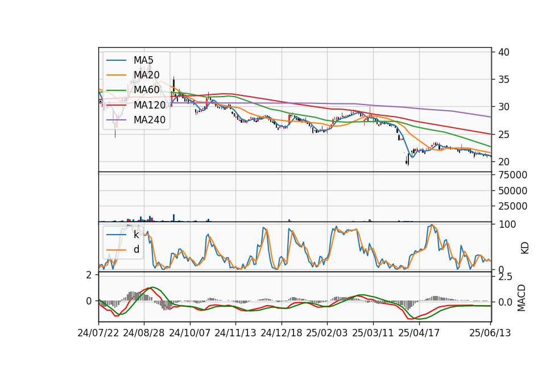
Task: Click the 24/08/28 date tick label
Action: point(144,333)
